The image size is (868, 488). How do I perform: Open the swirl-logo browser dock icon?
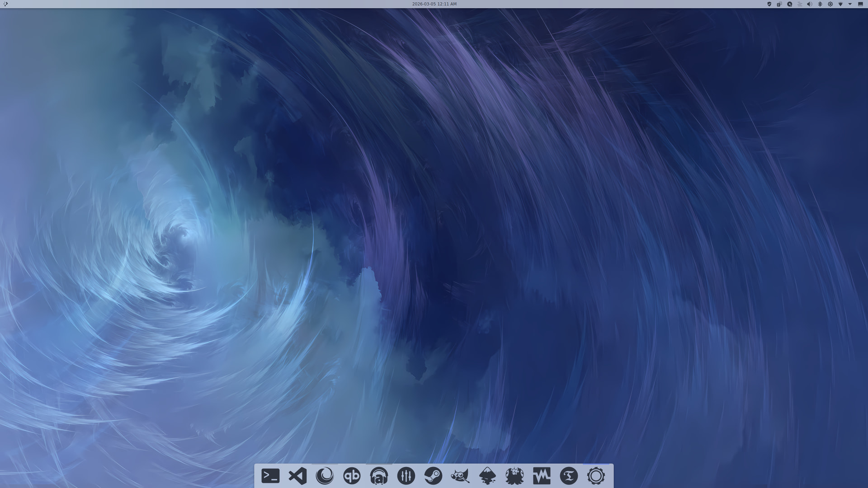(325, 476)
